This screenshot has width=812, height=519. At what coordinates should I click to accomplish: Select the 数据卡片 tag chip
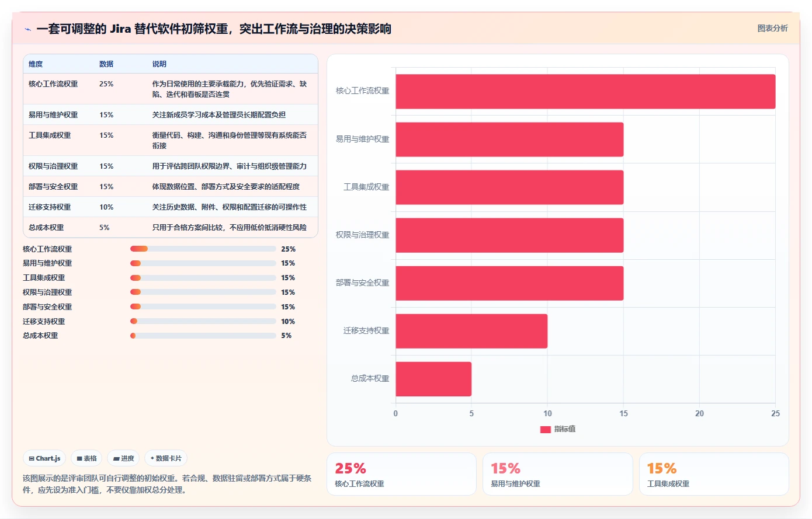166,458
